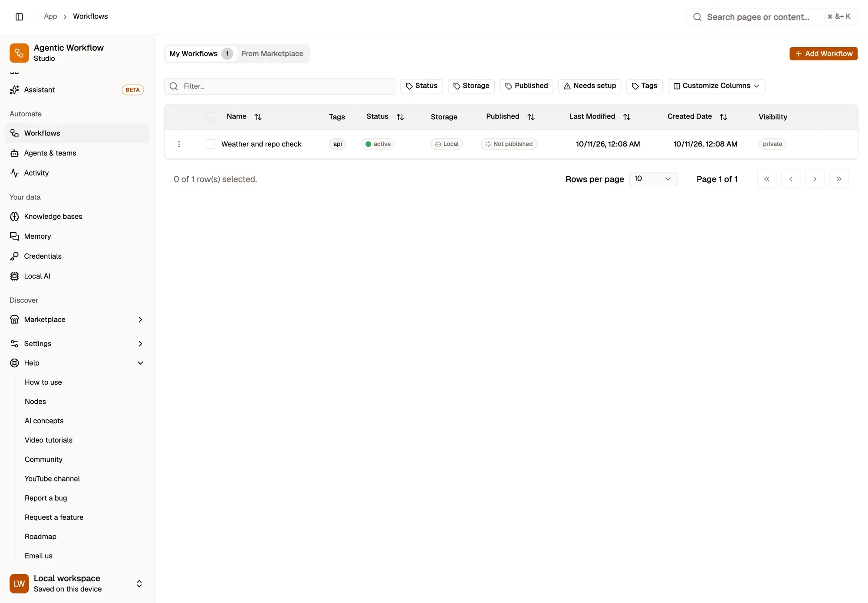Open the Assistant sparkle icon
Viewport: 868px width, 603px height.
click(x=14, y=90)
